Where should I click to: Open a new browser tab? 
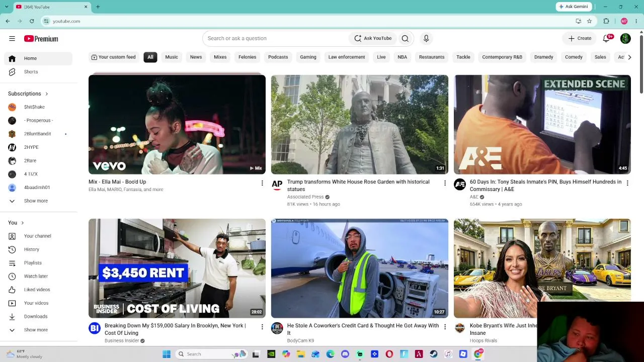(98, 7)
